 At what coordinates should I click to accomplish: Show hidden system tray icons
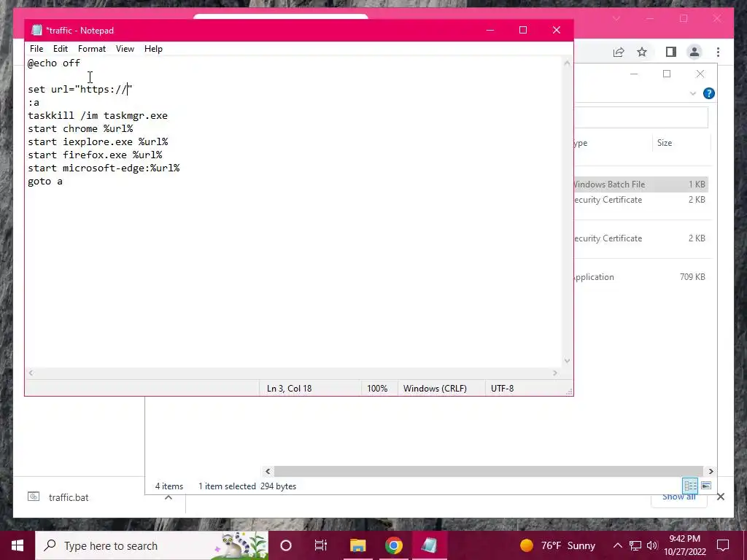tap(617, 545)
